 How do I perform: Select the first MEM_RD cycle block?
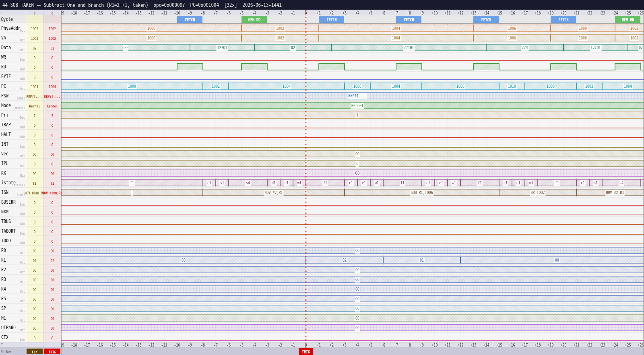coord(254,20)
